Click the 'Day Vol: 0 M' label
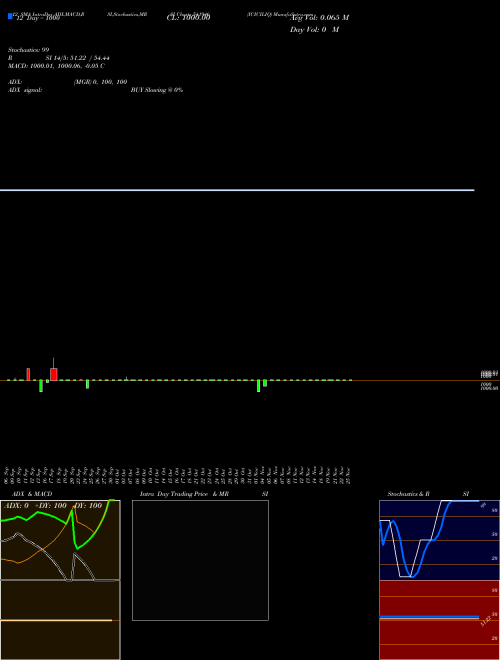Screen dimensions: 500x660 coord(314,30)
